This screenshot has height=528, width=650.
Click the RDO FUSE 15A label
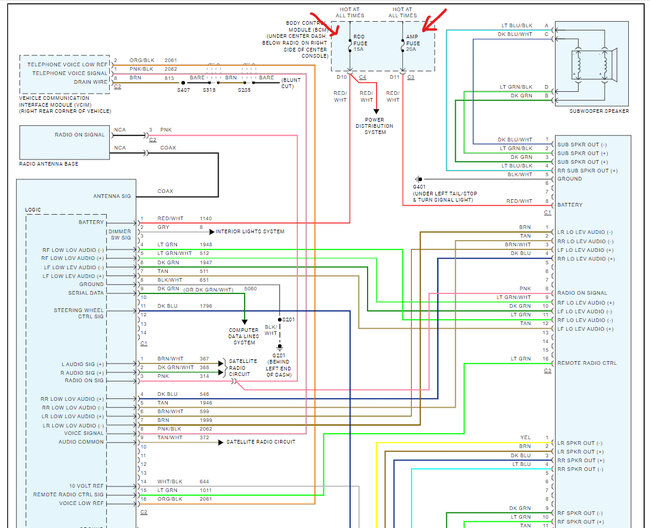pyautogui.click(x=360, y=43)
